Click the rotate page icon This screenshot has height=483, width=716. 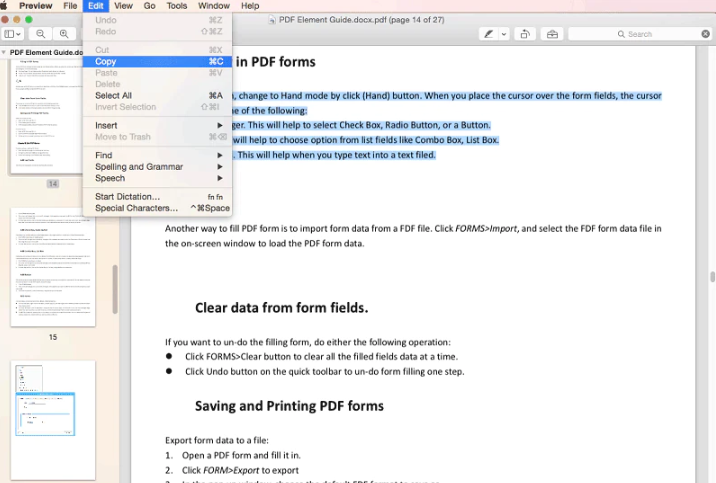pos(525,34)
